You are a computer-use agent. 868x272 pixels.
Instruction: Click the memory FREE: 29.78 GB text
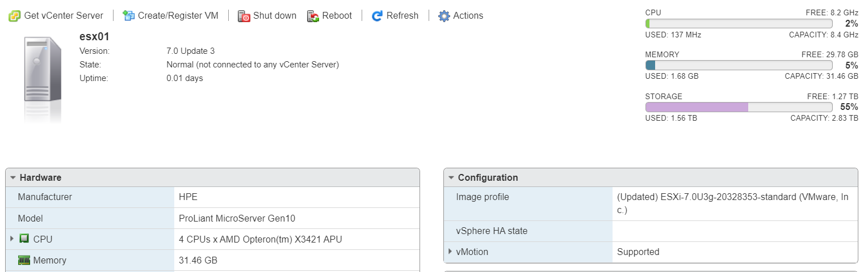pos(829,54)
